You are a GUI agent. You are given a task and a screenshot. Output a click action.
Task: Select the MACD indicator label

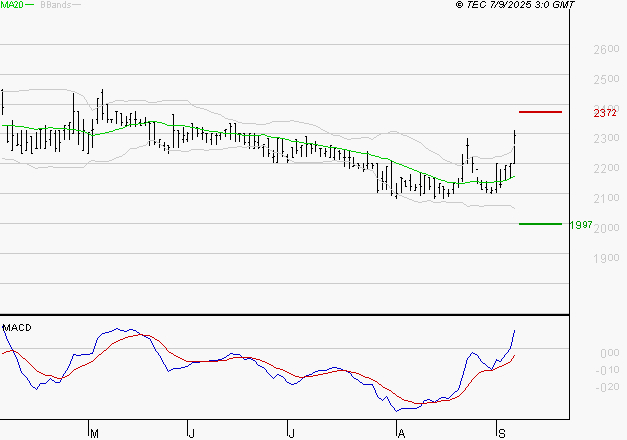point(16,327)
